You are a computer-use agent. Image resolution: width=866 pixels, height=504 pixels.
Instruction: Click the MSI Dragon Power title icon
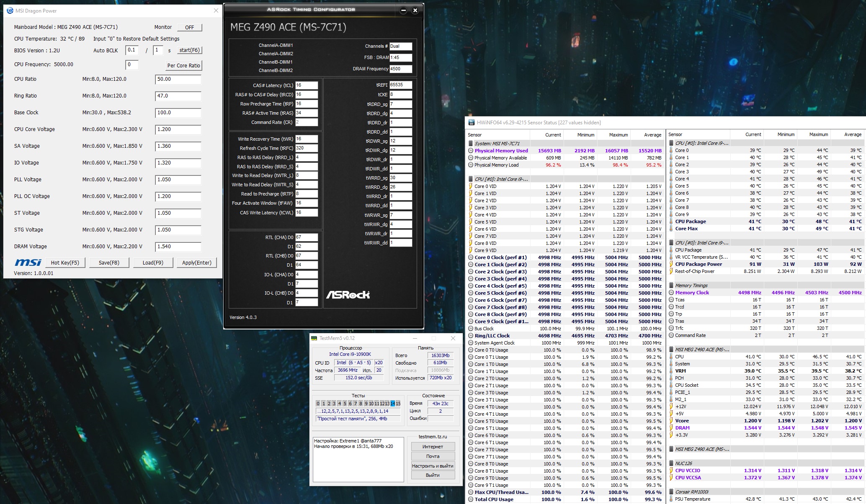pos(9,11)
